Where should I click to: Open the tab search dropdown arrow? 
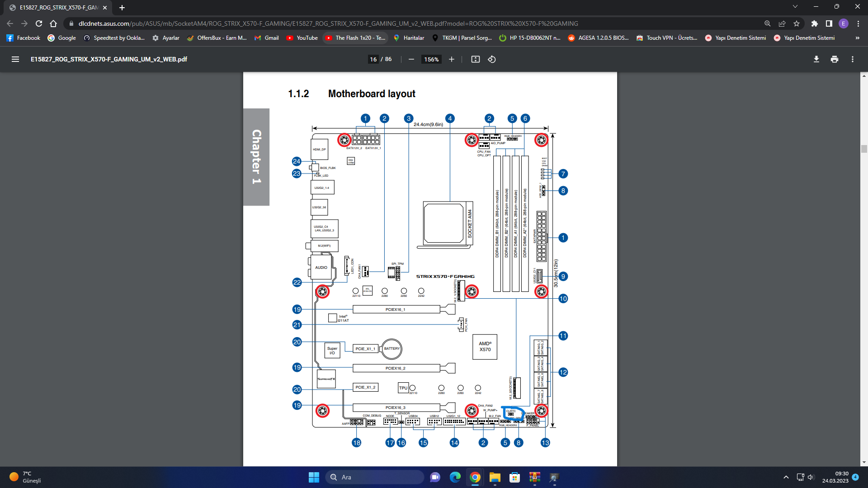coord(795,7)
